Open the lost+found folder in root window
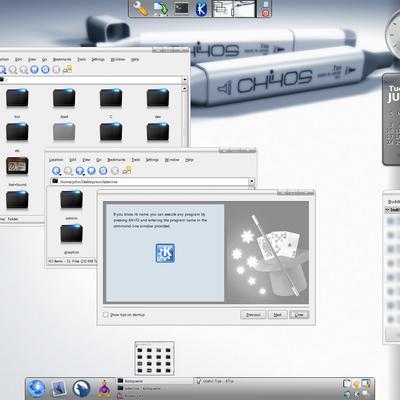This screenshot has width=400, height=400. [17, 166]
